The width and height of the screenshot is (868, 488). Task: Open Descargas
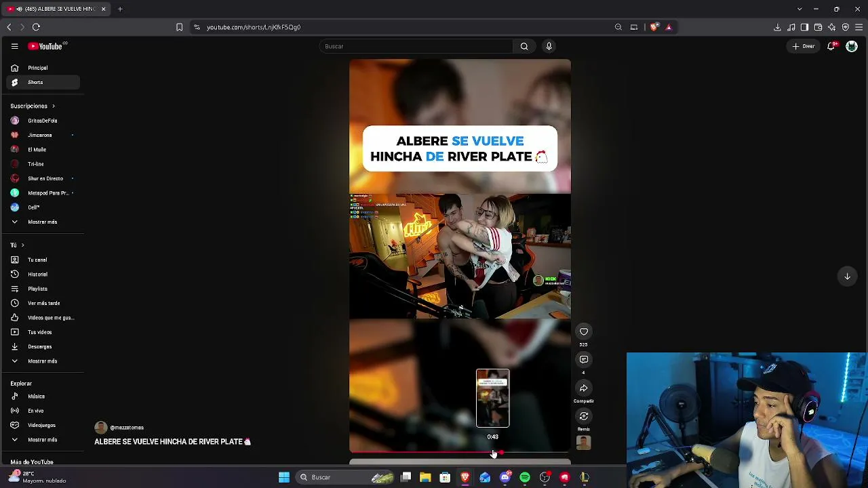[43, 346]
